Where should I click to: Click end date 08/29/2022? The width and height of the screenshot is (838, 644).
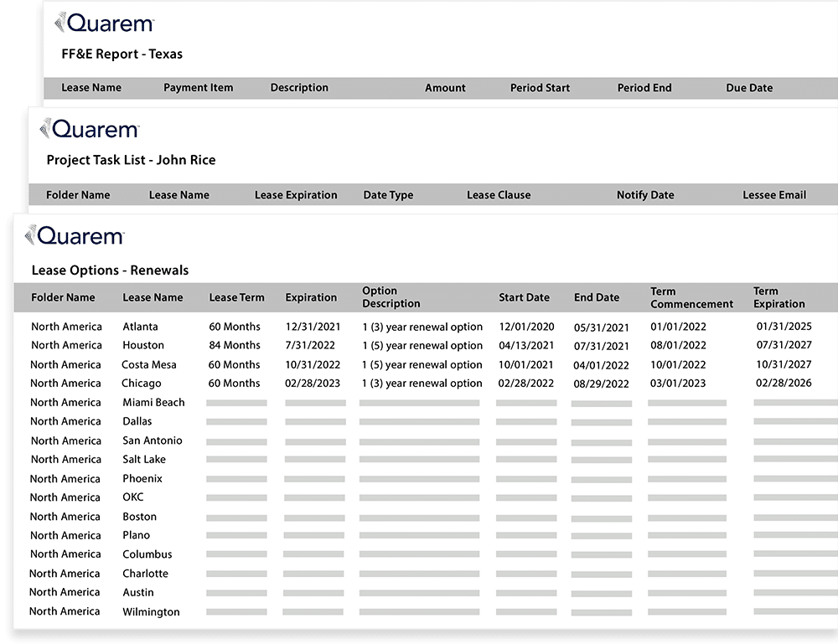(601, 384)
